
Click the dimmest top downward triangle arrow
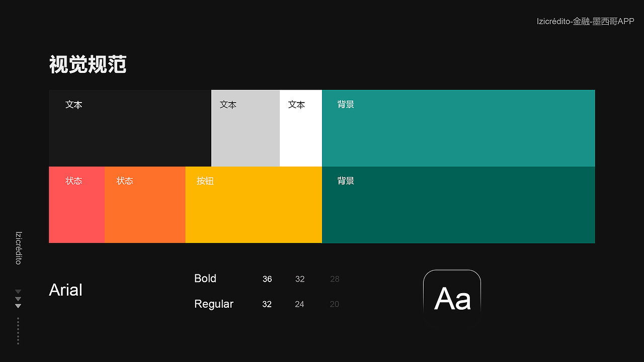click(x=18, y=292)
